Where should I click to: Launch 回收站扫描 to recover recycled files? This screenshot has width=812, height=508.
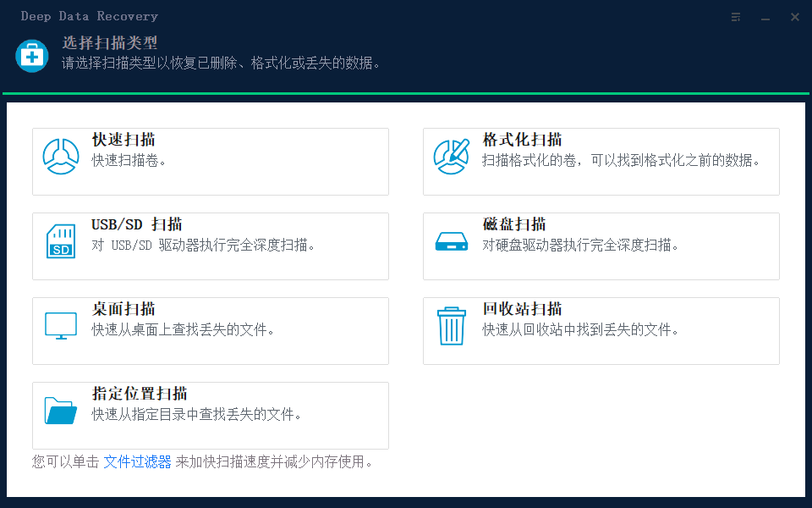601,330
